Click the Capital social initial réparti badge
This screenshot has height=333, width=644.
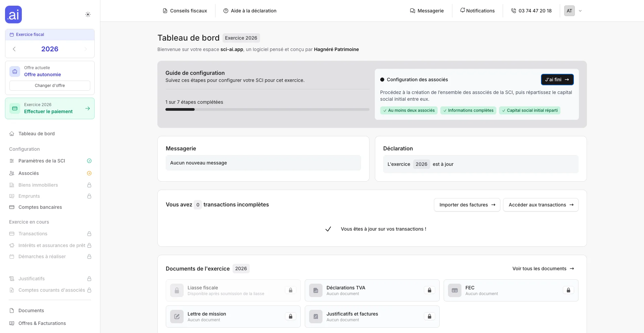530,110
